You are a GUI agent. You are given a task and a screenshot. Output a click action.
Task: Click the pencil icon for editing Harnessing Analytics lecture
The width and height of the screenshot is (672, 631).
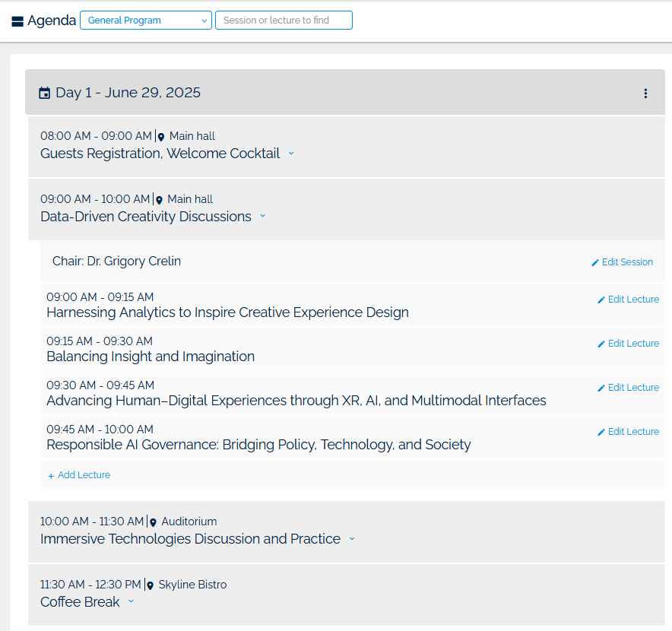601,299
